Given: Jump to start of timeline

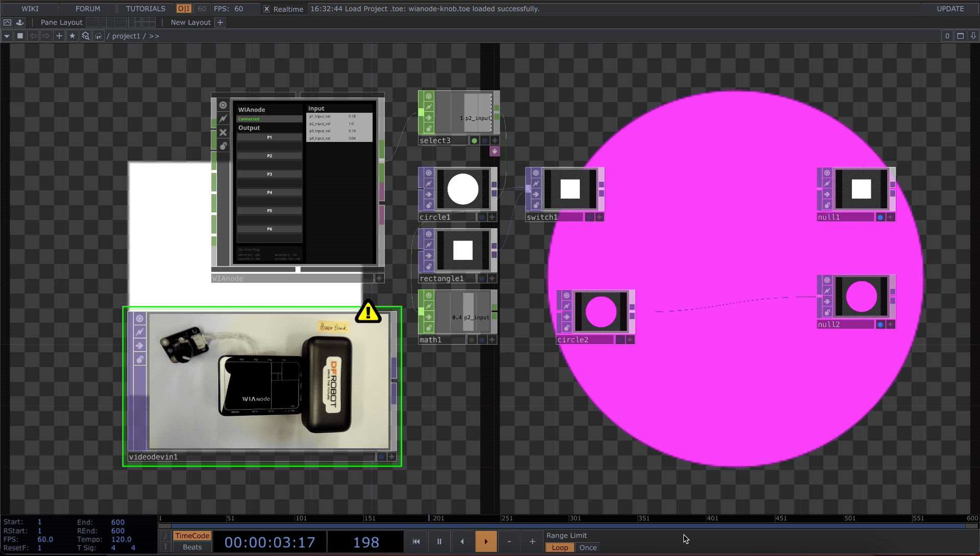Looking at the screenshot, I should coord(416,542).
